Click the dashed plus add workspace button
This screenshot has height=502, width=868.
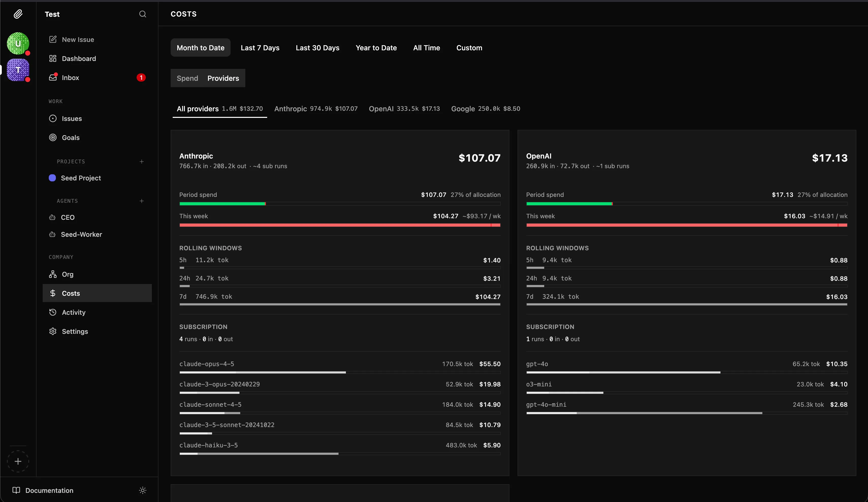point(18,461)
